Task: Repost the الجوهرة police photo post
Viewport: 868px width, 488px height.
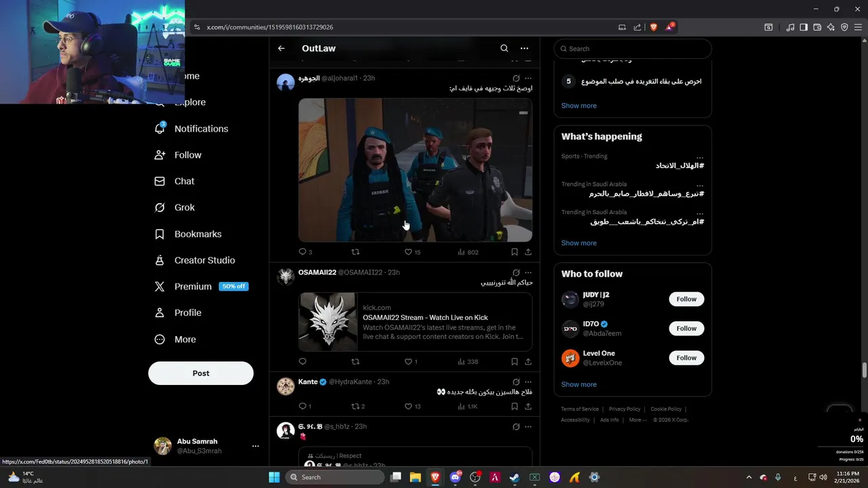Action: click(x=355, y=251)
